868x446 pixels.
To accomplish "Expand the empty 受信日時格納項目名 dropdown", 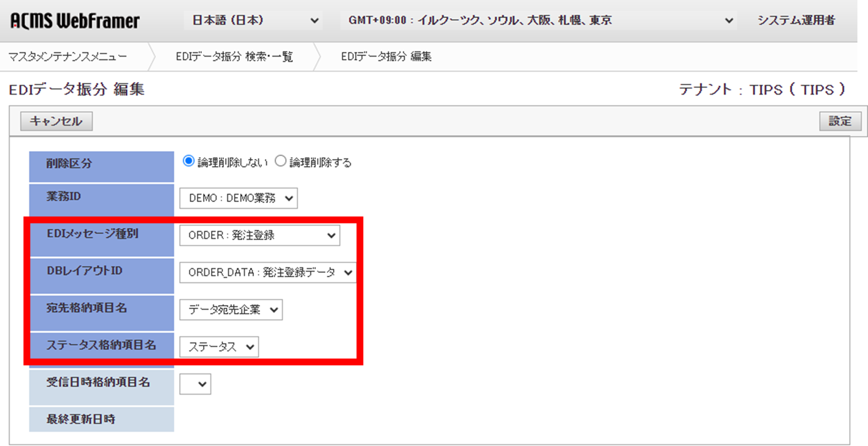I will pyautogui.click(x=195, y=384).
